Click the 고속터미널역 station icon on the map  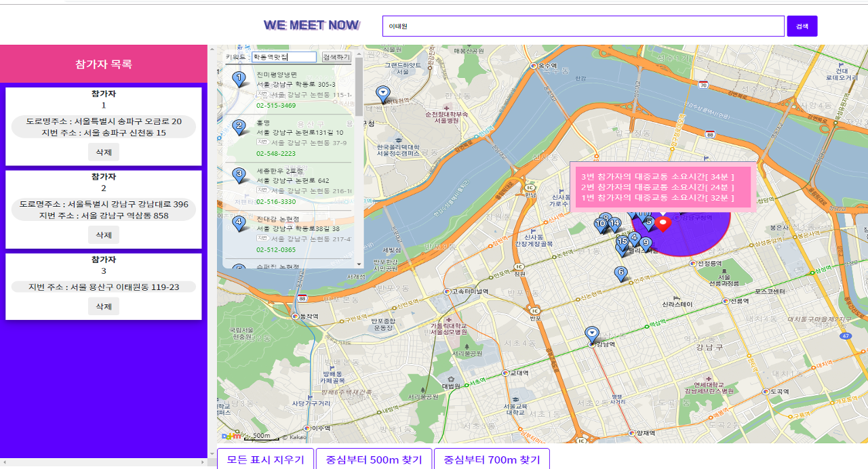(446, 291)
